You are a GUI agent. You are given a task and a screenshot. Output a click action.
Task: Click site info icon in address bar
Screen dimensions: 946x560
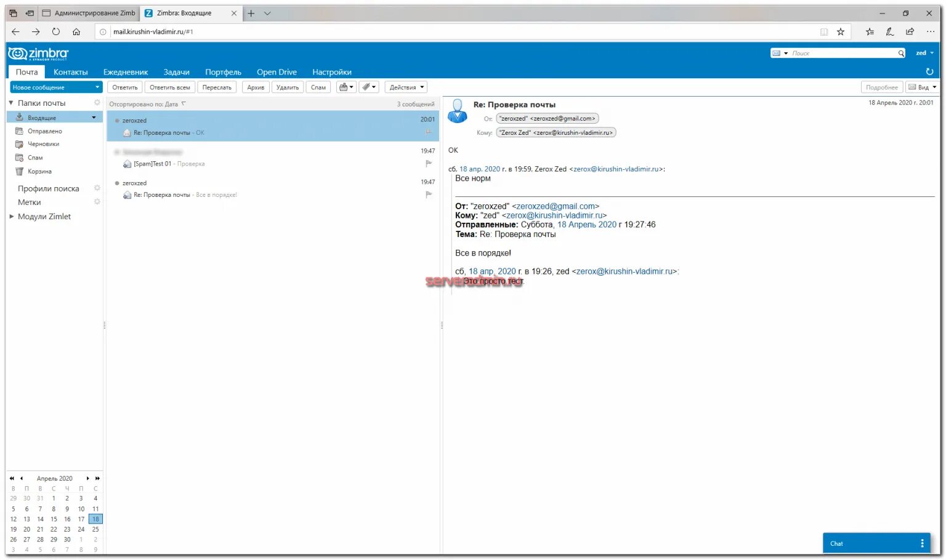(103, 31)
